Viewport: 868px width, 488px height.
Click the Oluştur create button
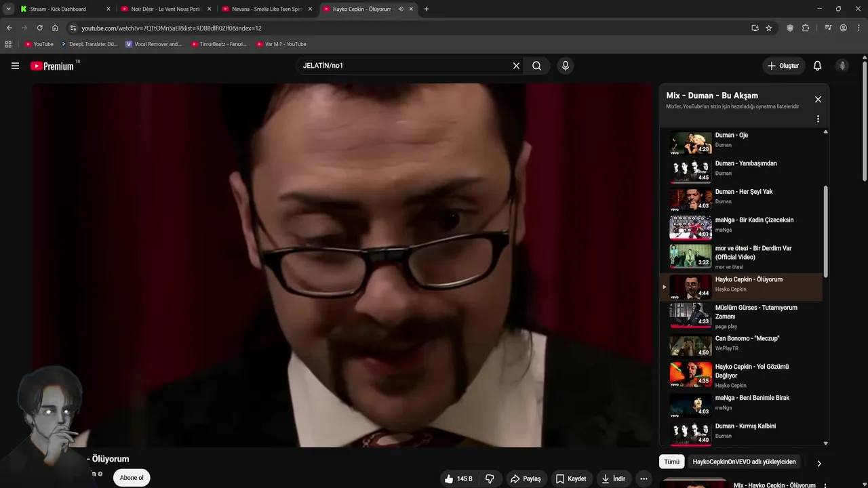click(783, 66)
